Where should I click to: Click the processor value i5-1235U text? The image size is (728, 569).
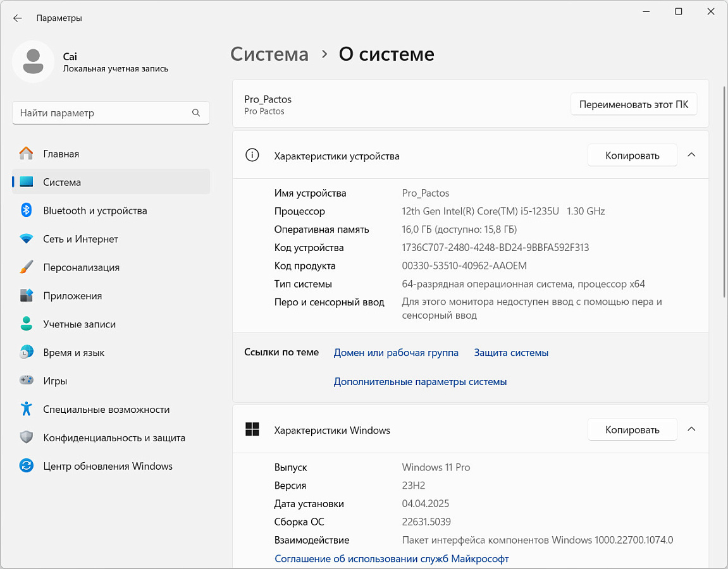[503, 211]
